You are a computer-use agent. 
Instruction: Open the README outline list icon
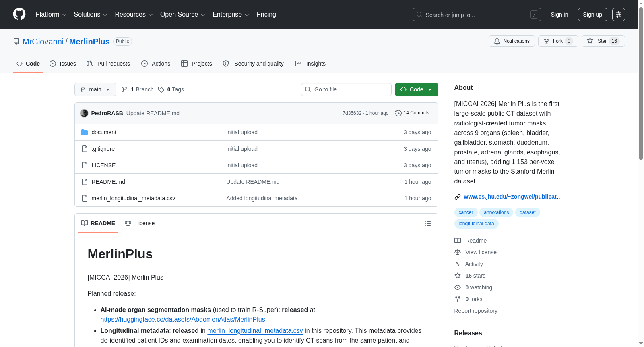[x=428, y=223]
